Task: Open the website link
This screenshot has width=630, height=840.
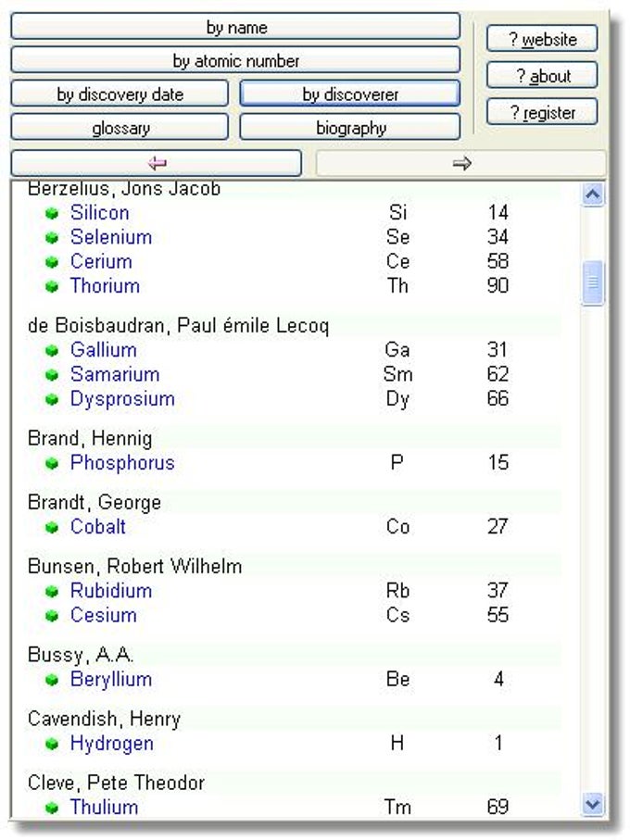Action: [x=542, y=38]
